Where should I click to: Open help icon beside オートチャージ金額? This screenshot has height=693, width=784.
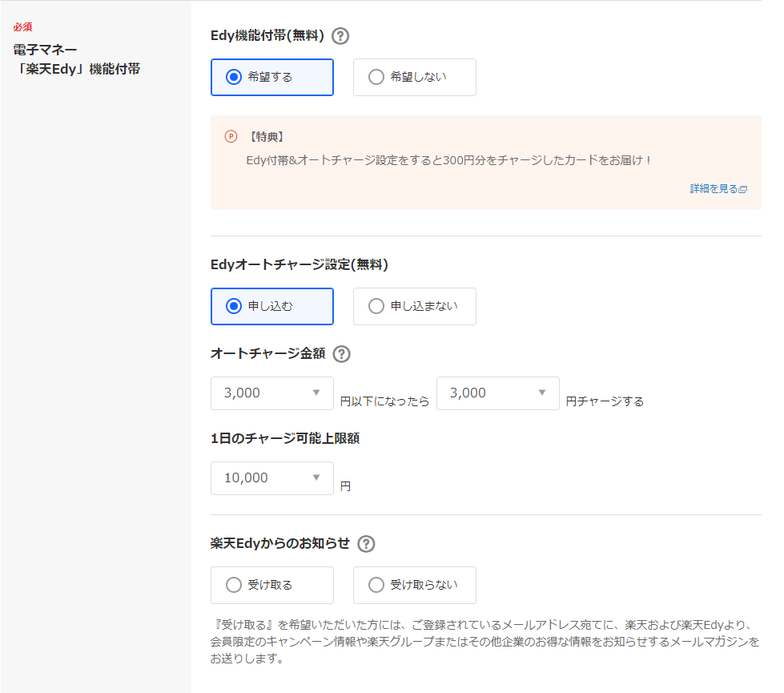[x=341, y=354]
